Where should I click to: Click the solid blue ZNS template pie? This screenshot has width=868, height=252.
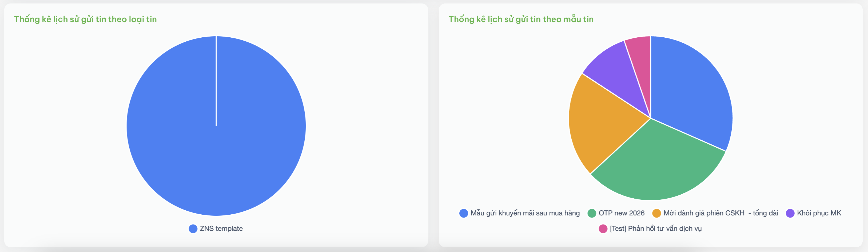click(x=216, y=126)
